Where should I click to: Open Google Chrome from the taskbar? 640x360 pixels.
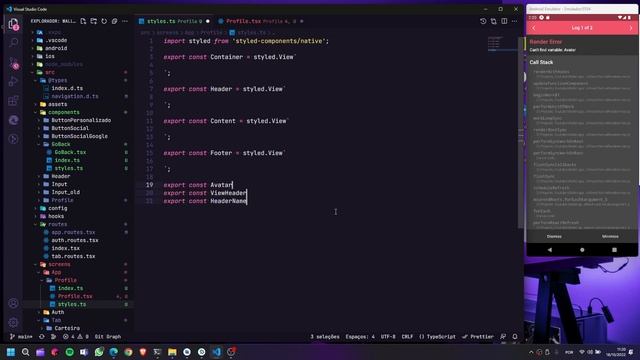pyautogui.click(x=128, y=352)
